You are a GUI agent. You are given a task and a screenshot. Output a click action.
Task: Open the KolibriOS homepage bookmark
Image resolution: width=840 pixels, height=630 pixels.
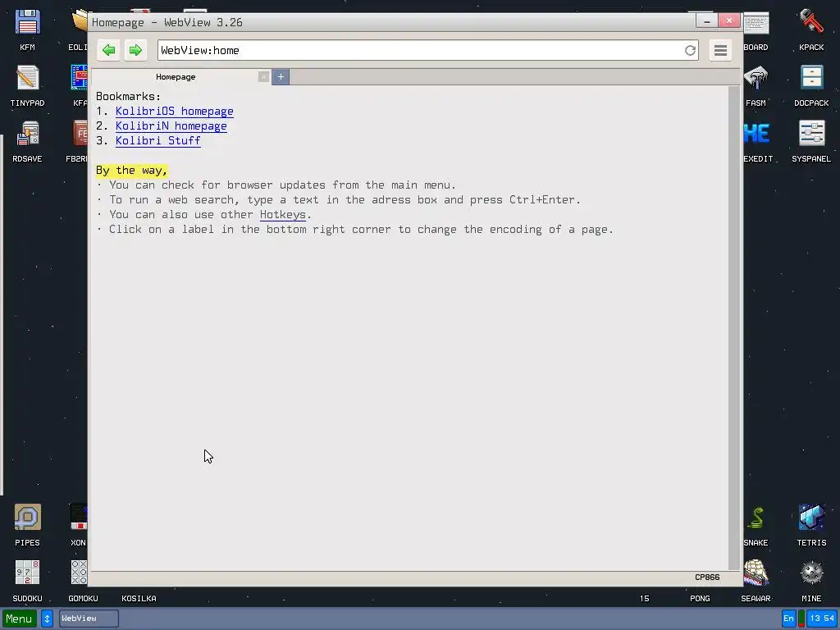pyautogui.click(x=175, y=112)
